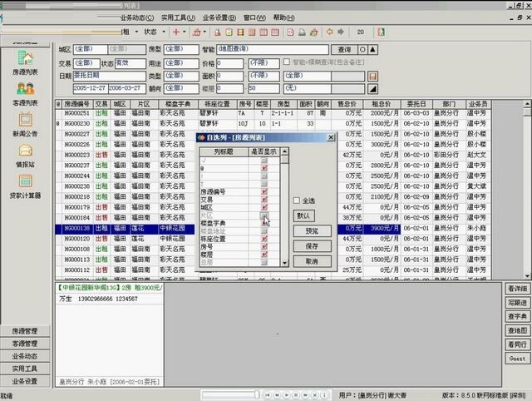Image resolution: width=532 pixels, height=401 pixels.
Task: Click the red plus add toolbar icon
Action: [x=176, y=32]
